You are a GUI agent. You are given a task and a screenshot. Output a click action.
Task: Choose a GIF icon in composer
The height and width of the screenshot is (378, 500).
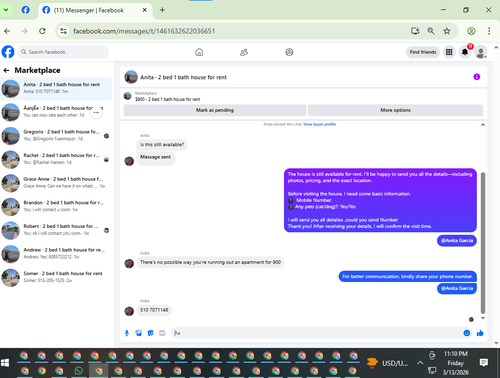point(162,333)
